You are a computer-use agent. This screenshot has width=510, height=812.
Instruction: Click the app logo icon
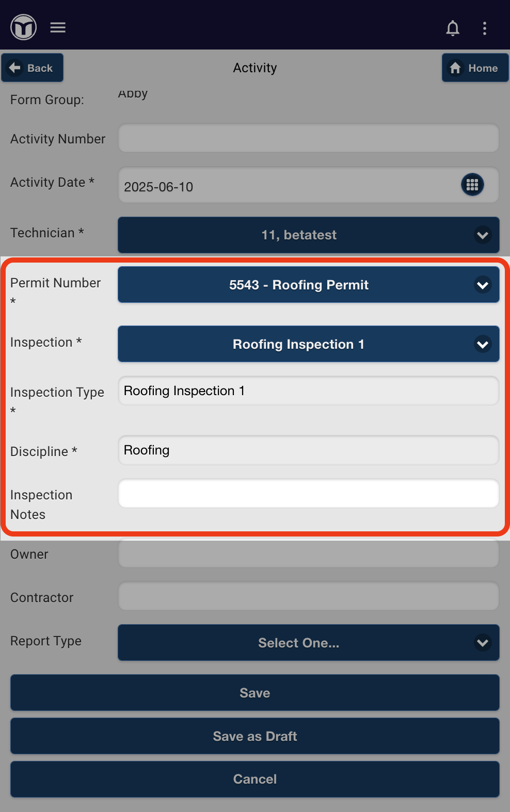[x=24, y=27]
